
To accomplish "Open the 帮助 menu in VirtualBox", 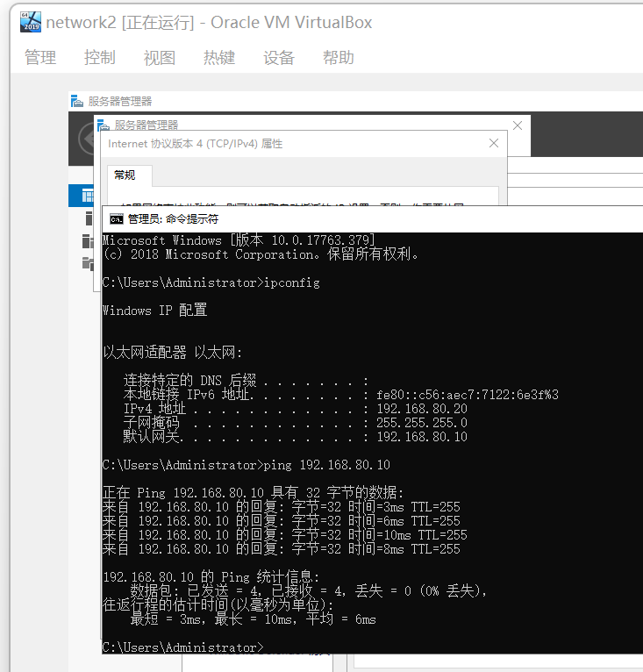I will (339, 57).
